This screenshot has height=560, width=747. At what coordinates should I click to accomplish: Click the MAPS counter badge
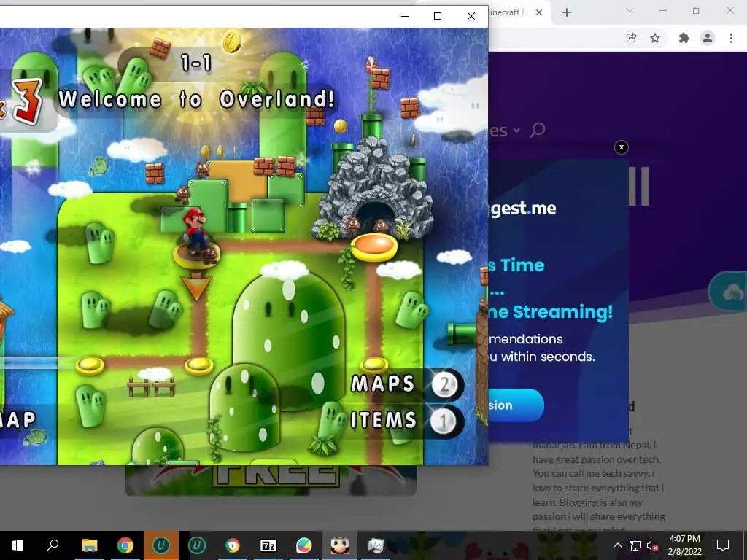click(x=444, y=385)
